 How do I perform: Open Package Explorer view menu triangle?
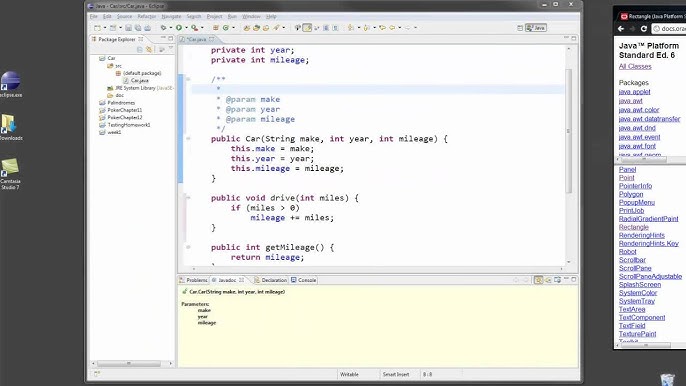tap(171, 48)
